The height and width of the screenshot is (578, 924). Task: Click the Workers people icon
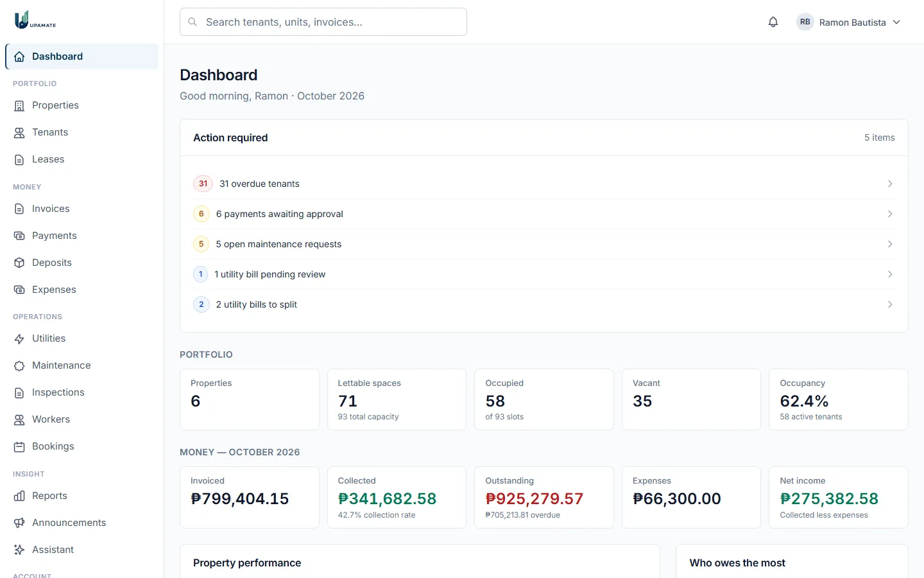coord(19,419)
